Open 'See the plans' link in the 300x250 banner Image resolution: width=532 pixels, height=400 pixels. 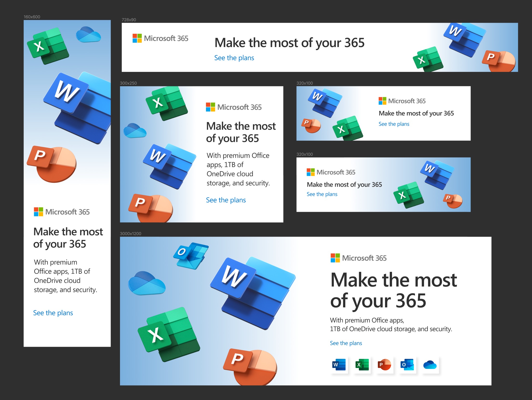[x=226, y=200]
